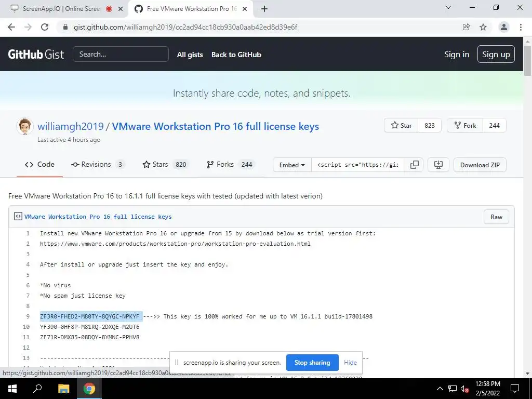Click the "*No virus" line
Screen dimensions: 532x399
(x=55, y=285)
